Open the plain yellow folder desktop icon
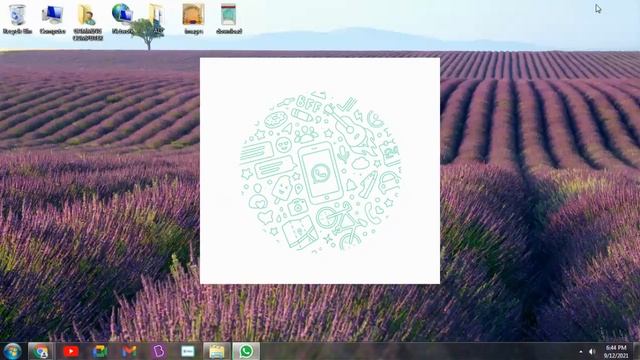Screen dimensions: 640x360 157,19
